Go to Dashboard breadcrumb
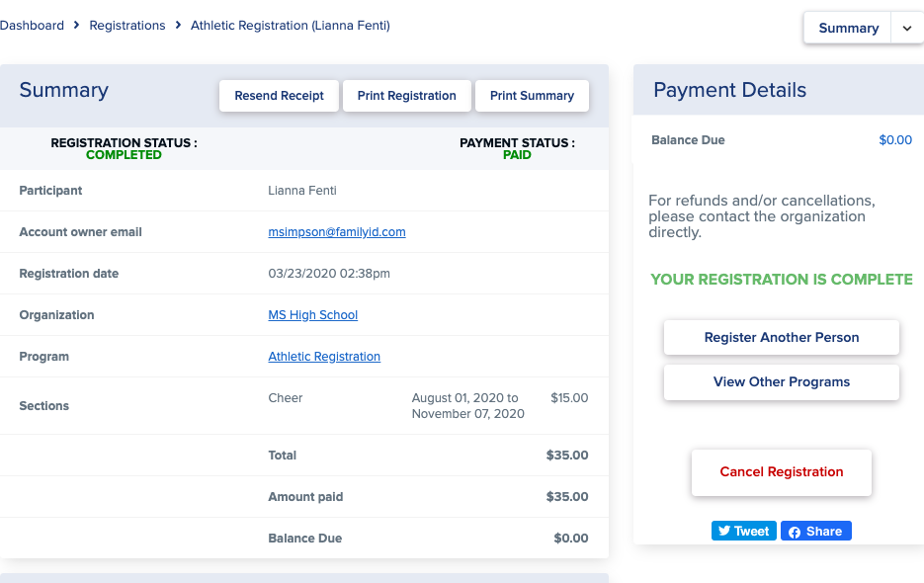 [x=32, y=26]
